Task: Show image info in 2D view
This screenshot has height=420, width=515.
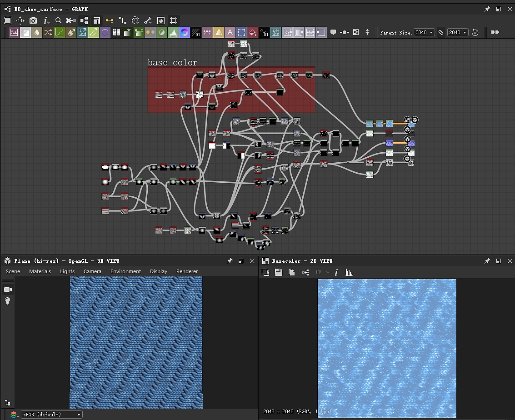Action: tap(336, 272)
